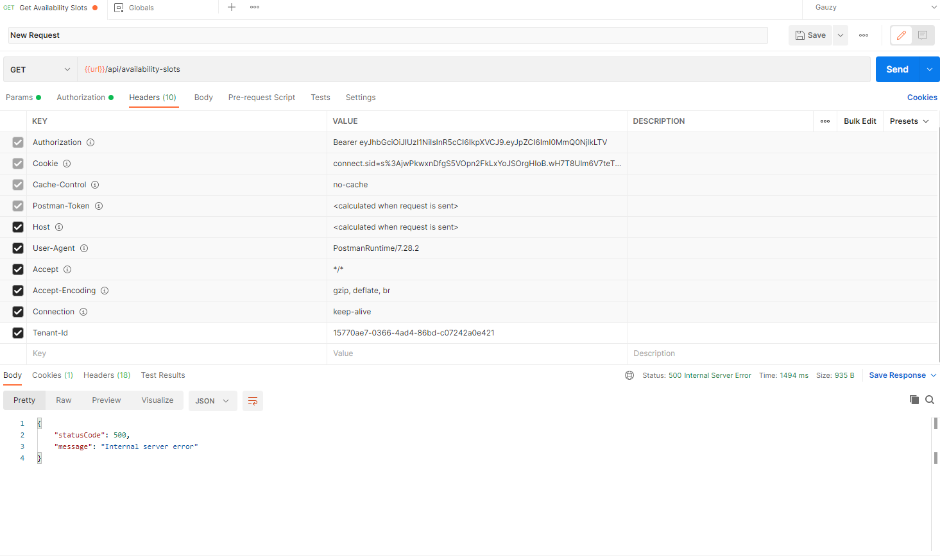Expand the Send button dropdown arrow
The width and height of the screenshot is (940, 560).
point(930,69)
